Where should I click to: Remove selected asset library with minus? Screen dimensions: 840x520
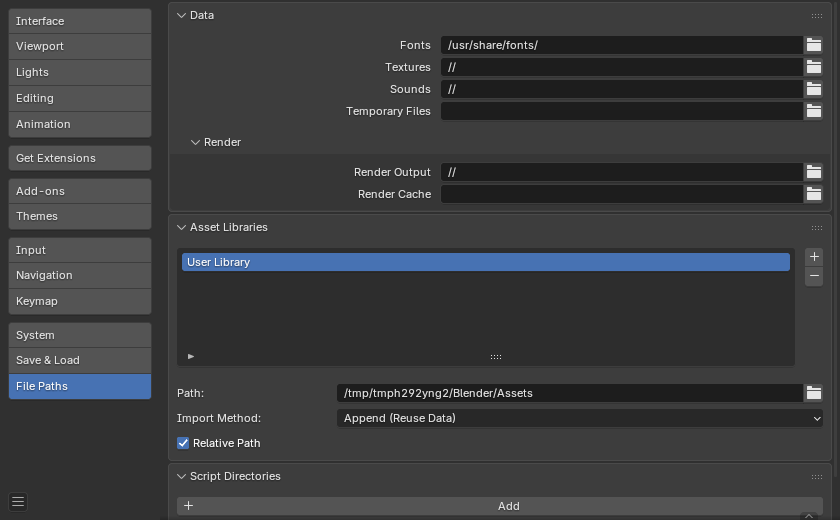click(814, 276)
